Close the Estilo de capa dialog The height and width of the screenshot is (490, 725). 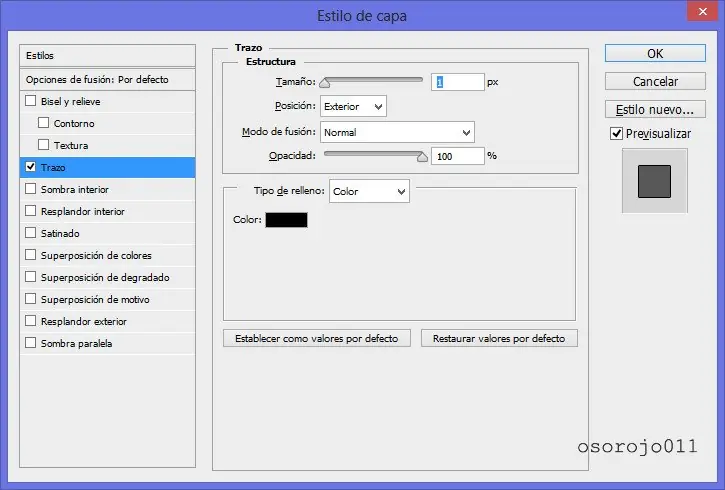pyautogui.click(x=702, y=11)
